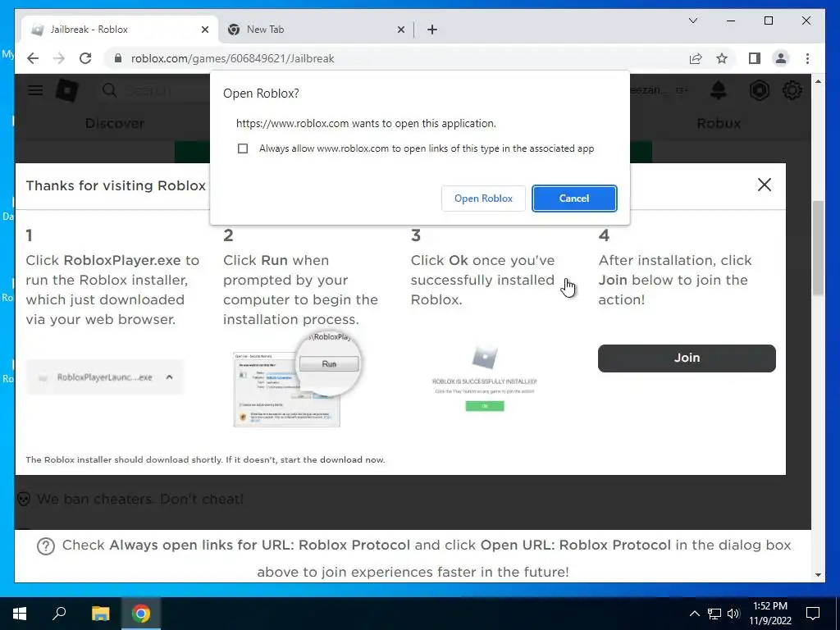Open the Chrome profile avatar

[x=781, y=58]
